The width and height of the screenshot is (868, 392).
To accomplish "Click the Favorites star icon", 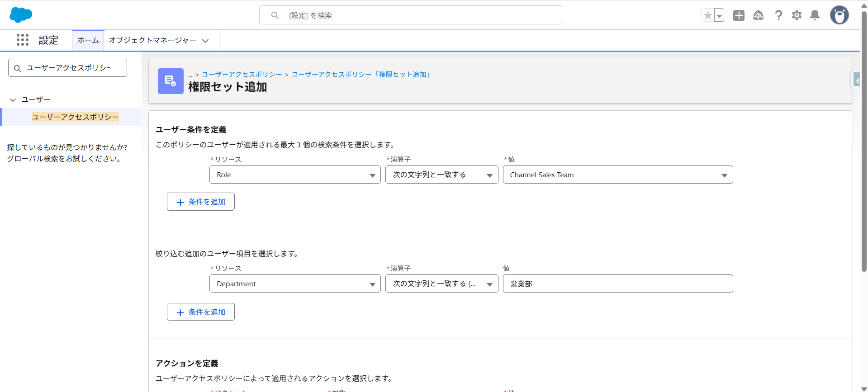I will tap(707, 15).
